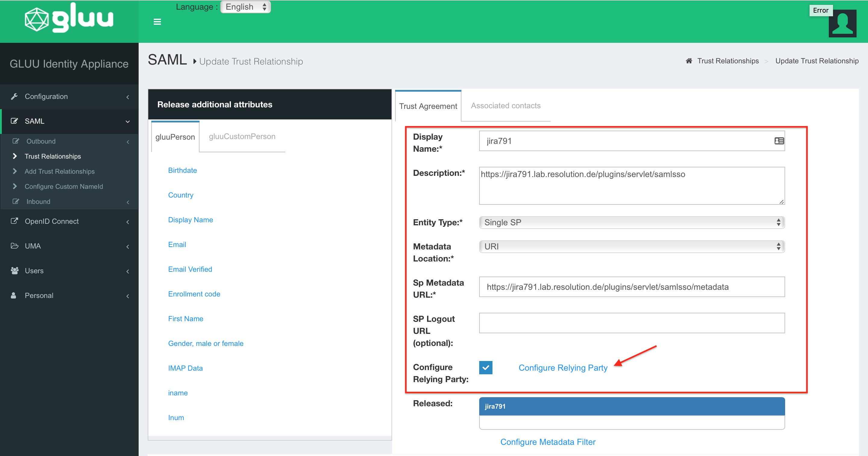Screen dimensions: 868x456
Task: Click the SP Logout URL field
Action: [632, 323]
